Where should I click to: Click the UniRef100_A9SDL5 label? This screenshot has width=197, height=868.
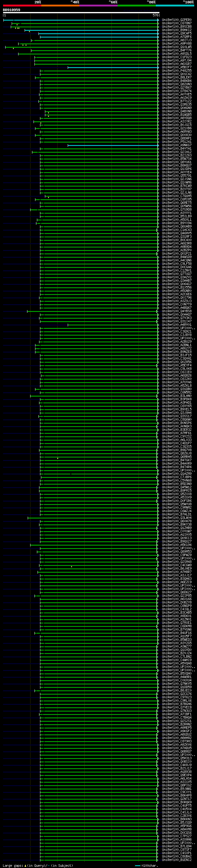pos(177,54)
